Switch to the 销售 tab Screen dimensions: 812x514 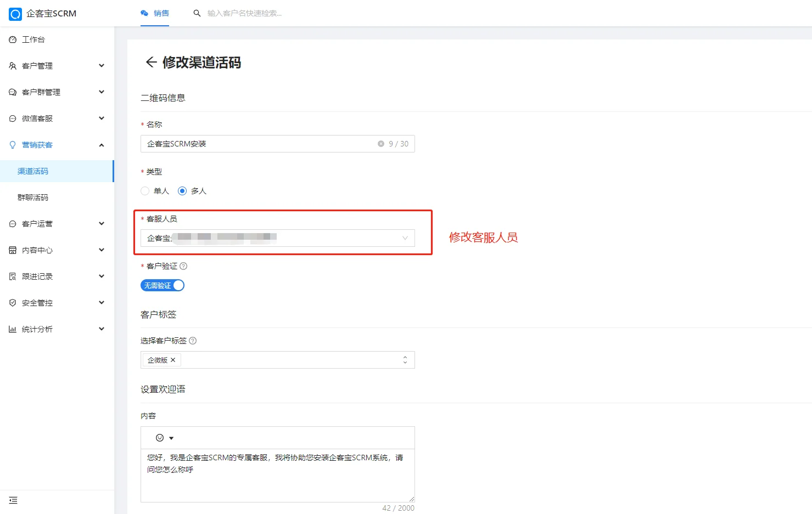tap(155, 13)
